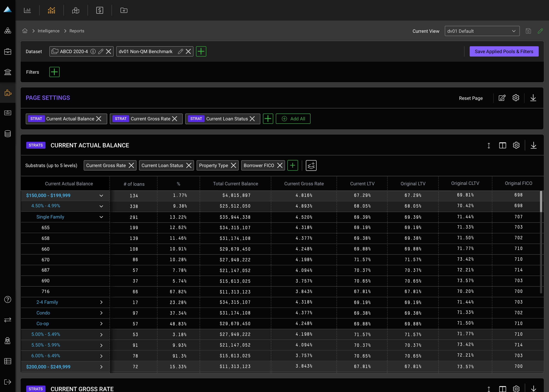Click the database icon in left sidebar
The image size is (549, 392).
8,134
